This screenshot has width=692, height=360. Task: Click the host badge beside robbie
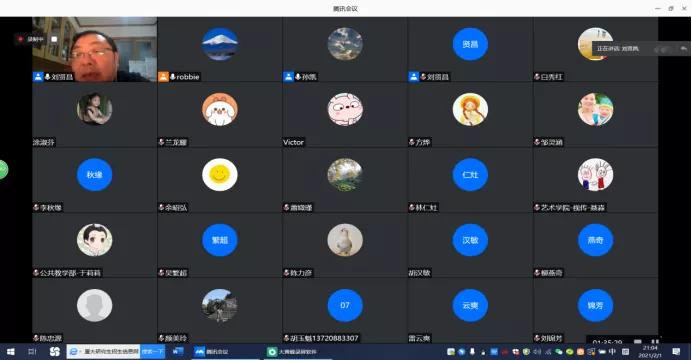click(164, 77)
